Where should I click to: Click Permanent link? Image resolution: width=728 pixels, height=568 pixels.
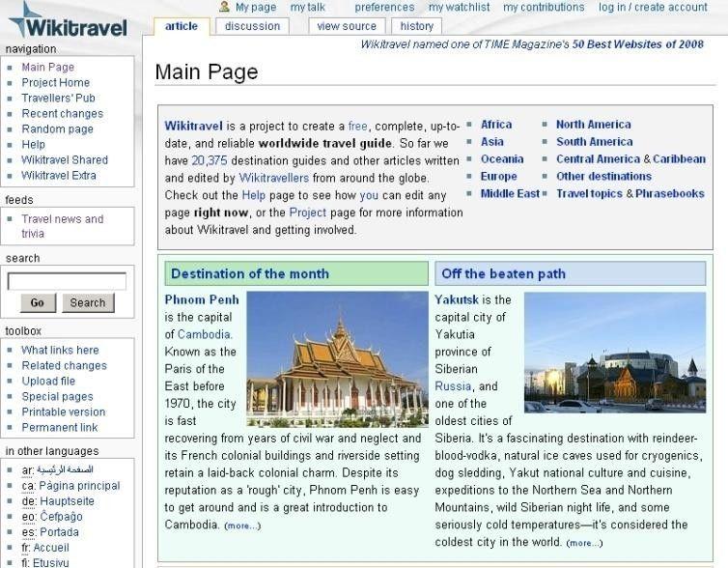click(60, 427)
